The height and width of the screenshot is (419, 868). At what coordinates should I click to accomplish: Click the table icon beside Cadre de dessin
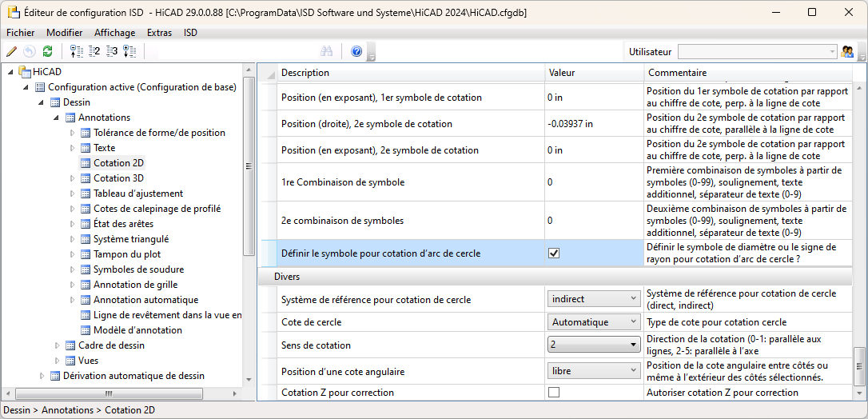70,345
